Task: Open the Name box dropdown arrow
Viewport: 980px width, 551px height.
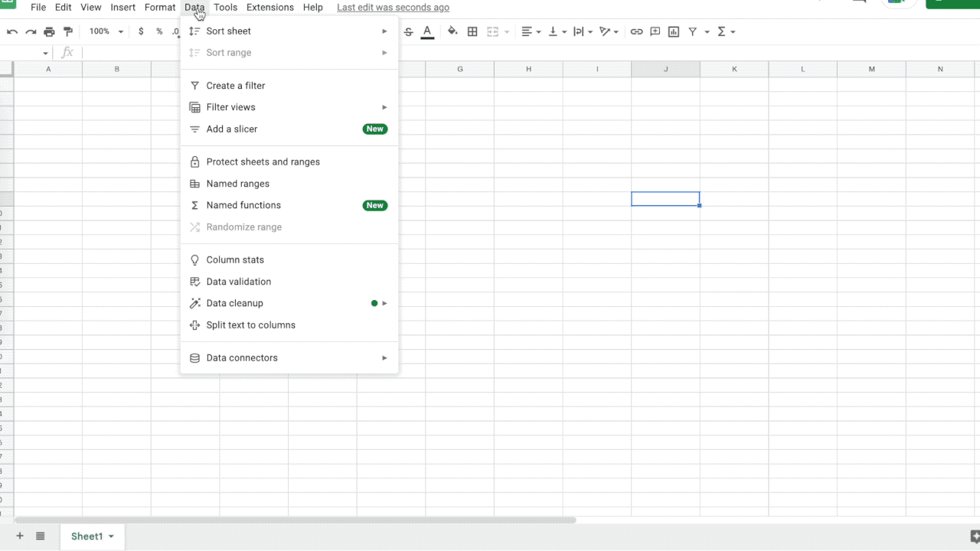Action: click(x=46, y=54)
